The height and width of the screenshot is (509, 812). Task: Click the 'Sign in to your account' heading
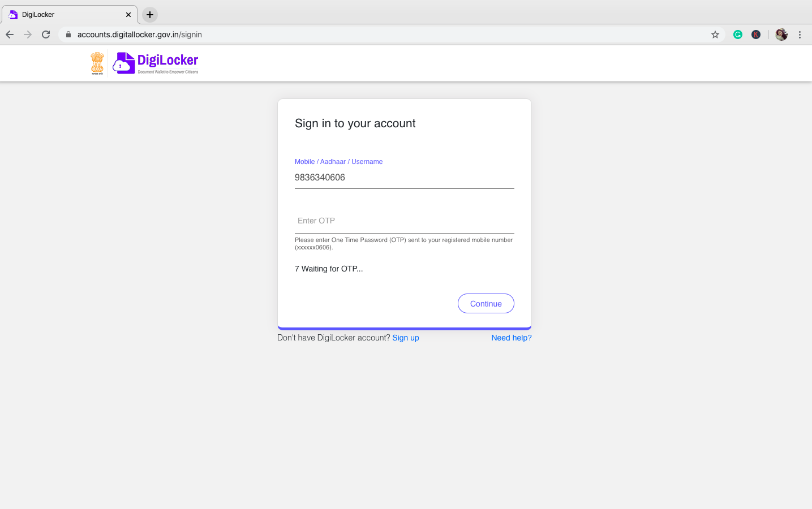(x=355, y=123)
